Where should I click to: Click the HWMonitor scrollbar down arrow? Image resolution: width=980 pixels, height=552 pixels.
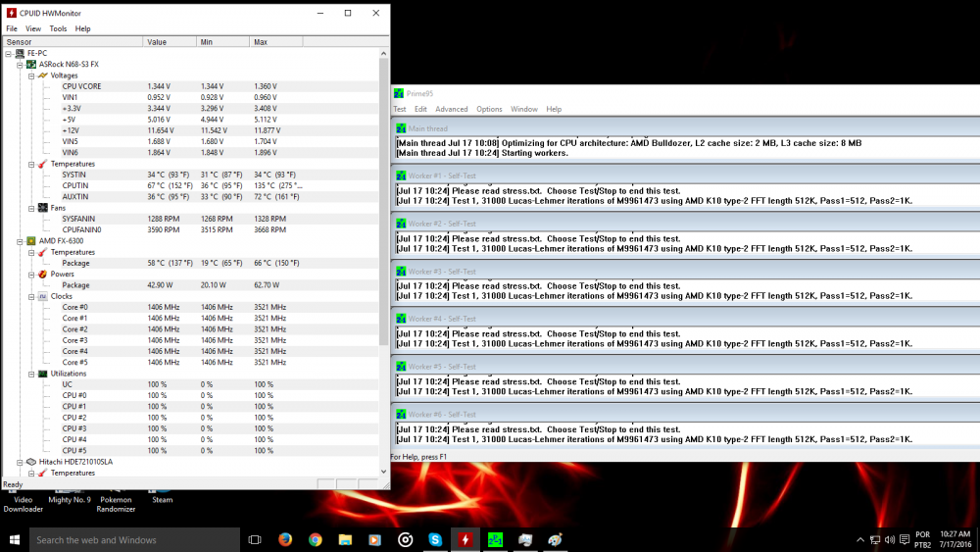point(383,472)
